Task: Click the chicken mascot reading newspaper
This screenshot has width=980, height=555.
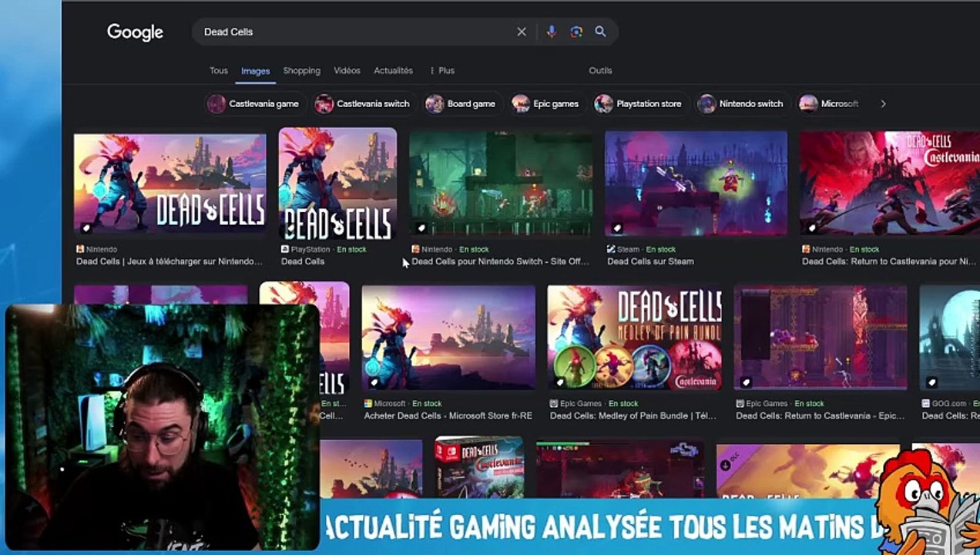Action: [x=926, y=501]
